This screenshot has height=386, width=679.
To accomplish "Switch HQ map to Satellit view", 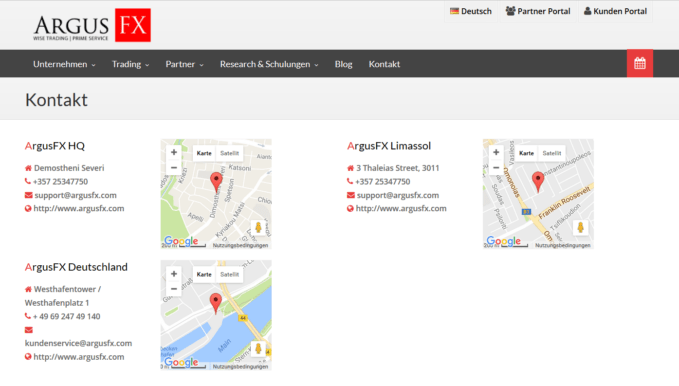I will pos(230,153).
